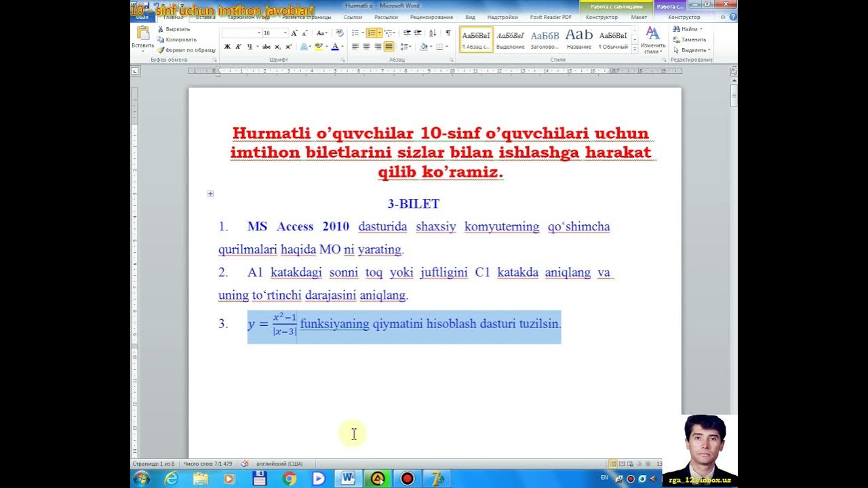Toggle justify alignment
This screenshot has height=488, width=868.
(389, 47)
